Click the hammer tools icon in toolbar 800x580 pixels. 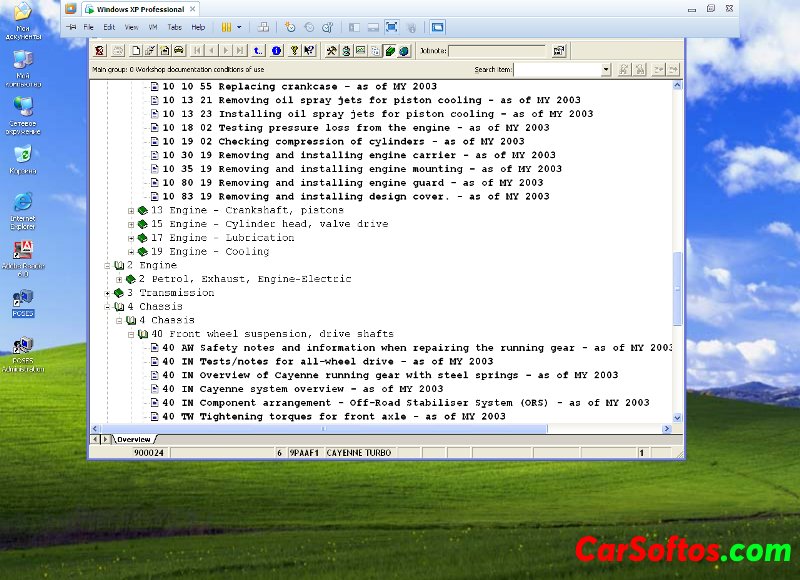point(331,50)
